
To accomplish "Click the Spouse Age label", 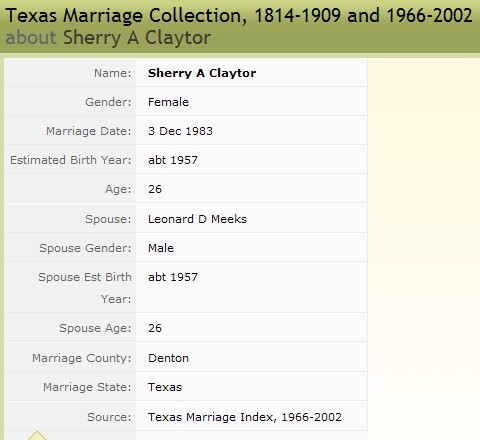I will point(95,328).
